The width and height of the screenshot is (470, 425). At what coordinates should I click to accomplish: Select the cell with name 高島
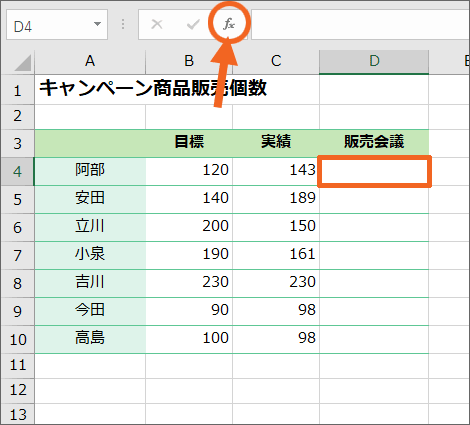[x=90, y=339]
